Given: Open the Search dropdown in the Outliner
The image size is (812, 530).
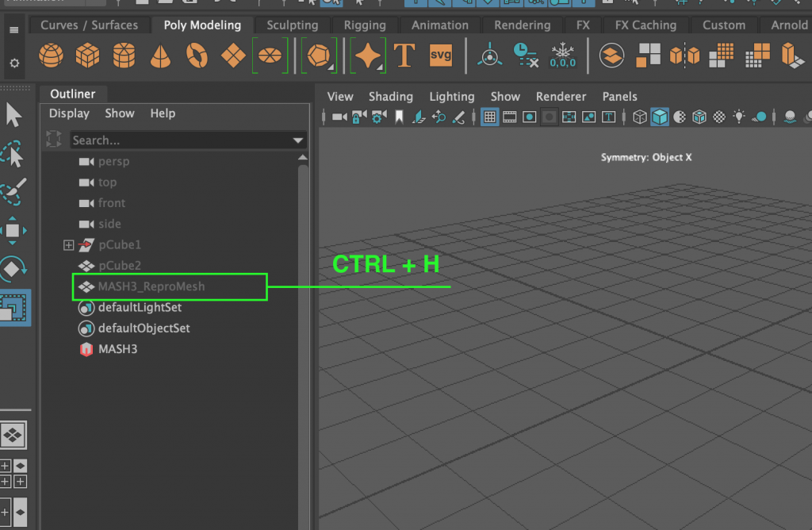Looking at the screenshot, I should [x=298, y=140].
